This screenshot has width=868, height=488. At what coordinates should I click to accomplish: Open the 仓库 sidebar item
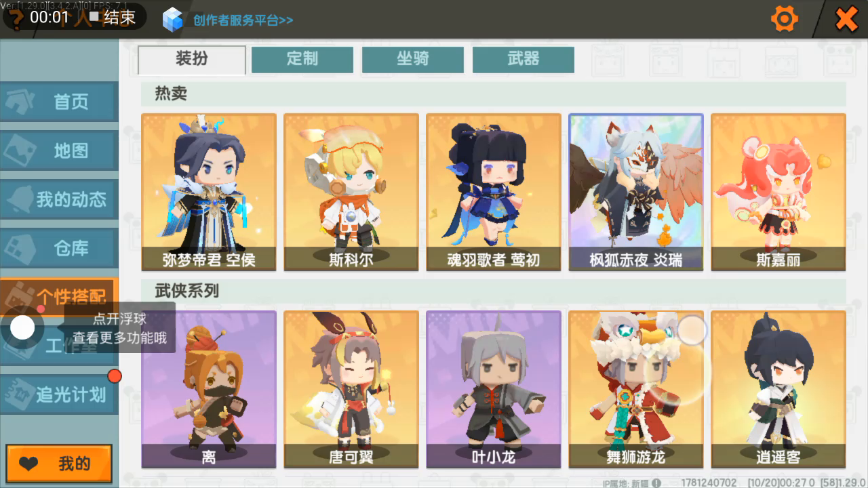tap(59, 249)
